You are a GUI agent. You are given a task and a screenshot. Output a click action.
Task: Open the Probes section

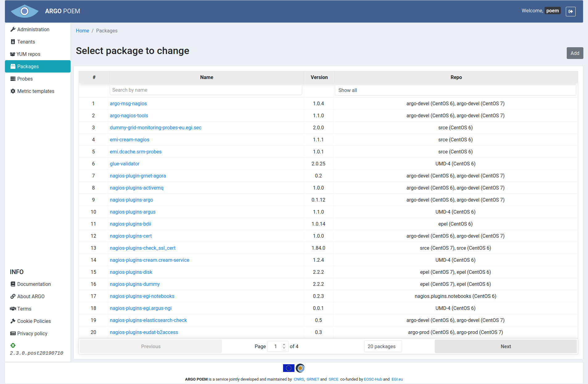38,79
